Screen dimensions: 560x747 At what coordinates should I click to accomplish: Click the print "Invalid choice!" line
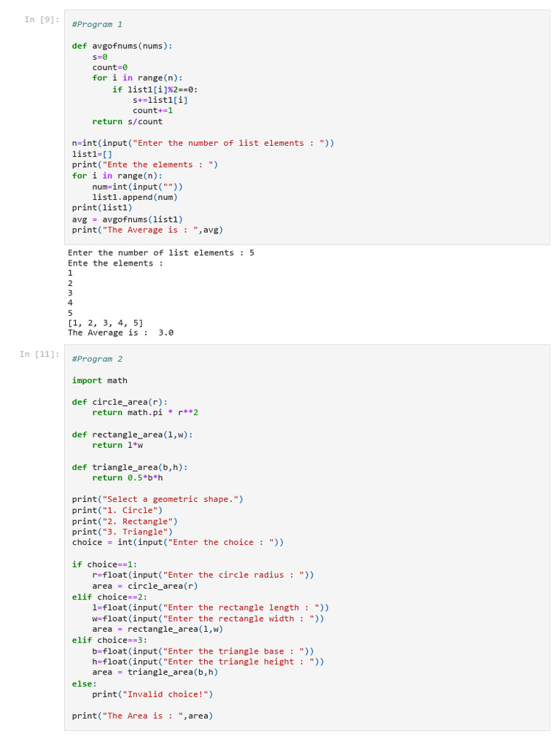[x=152, y=694]
